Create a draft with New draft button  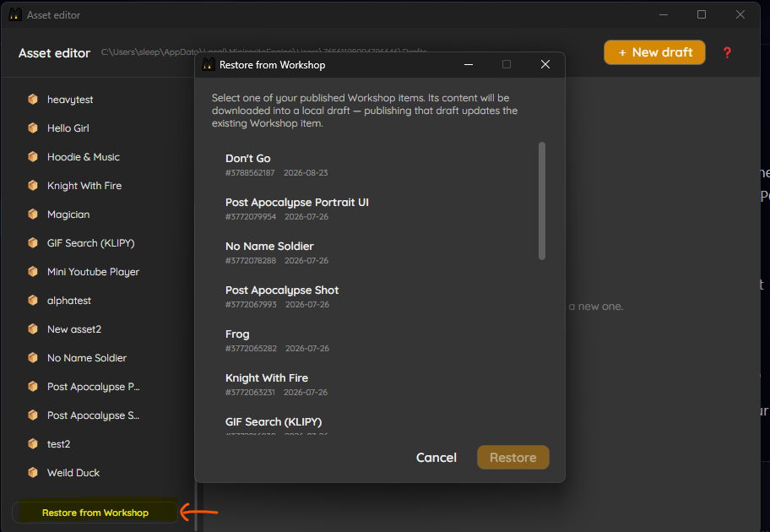(x=654, y=52)
